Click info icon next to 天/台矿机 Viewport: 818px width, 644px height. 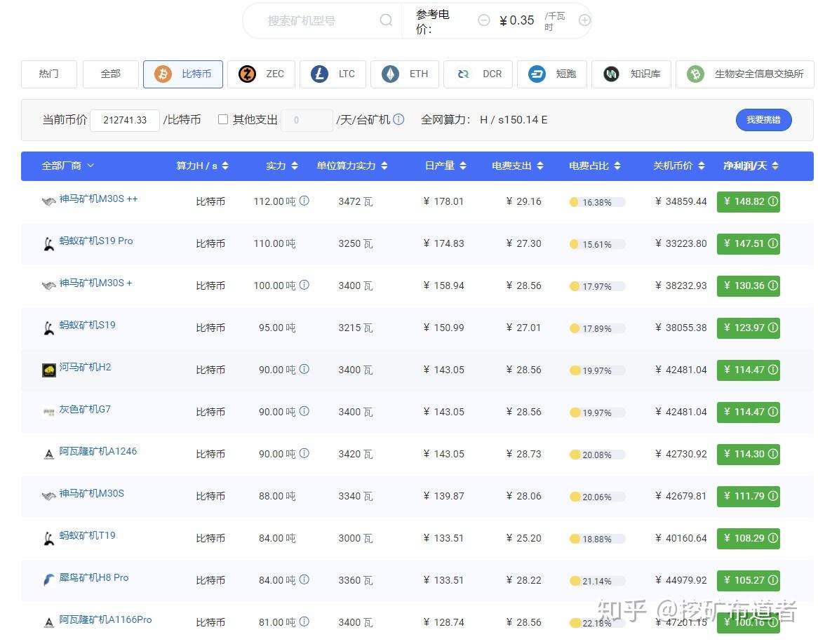398,119
